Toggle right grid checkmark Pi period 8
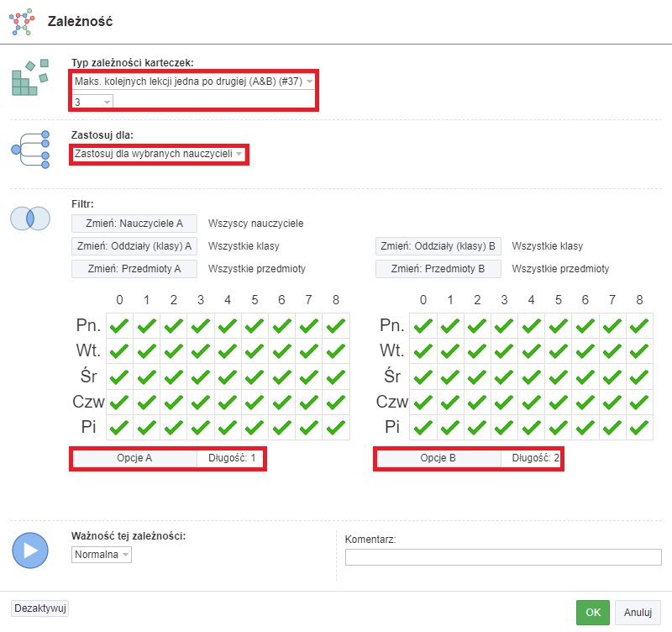The width and height of the screenshot is (672, 632). (639, 428)
